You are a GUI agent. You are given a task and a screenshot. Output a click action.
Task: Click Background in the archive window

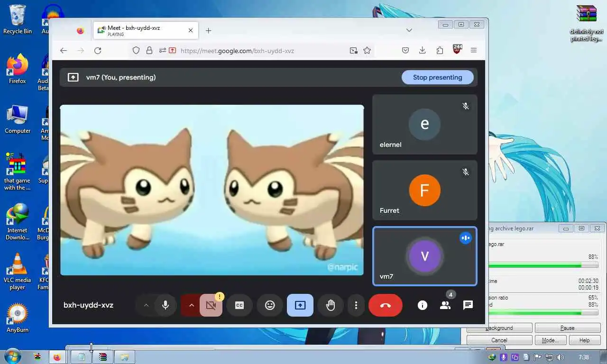click(x=499, y=328)
